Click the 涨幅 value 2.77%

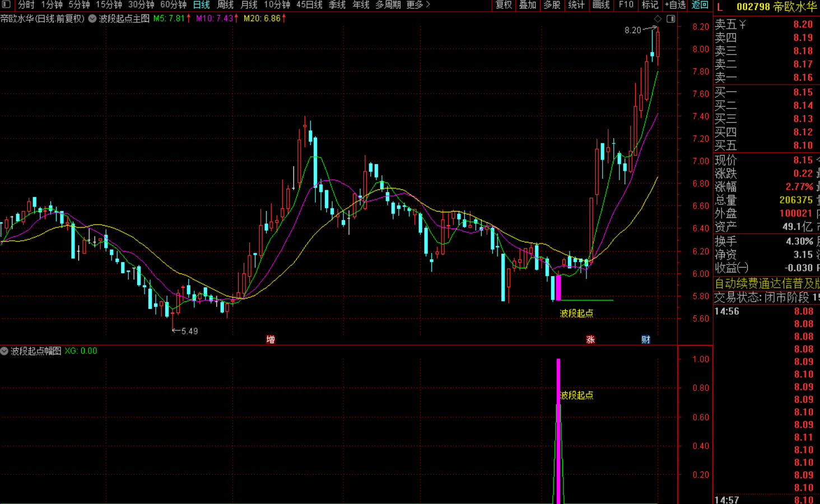(799, 186)
